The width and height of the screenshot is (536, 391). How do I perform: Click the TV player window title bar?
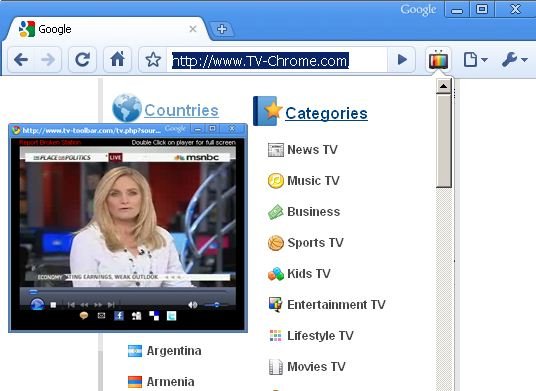pyautogui.click(x=128, y=130)
